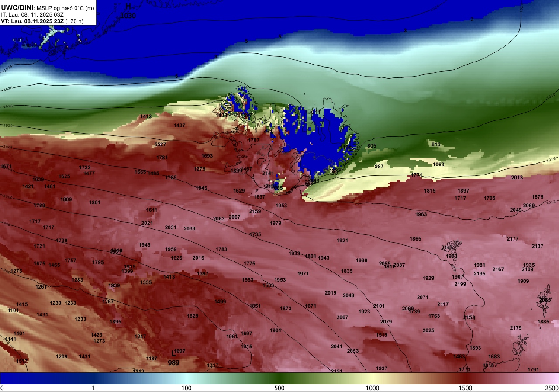559x392 pixels.
Task: Select the value 2159
Action: point(255,211)
